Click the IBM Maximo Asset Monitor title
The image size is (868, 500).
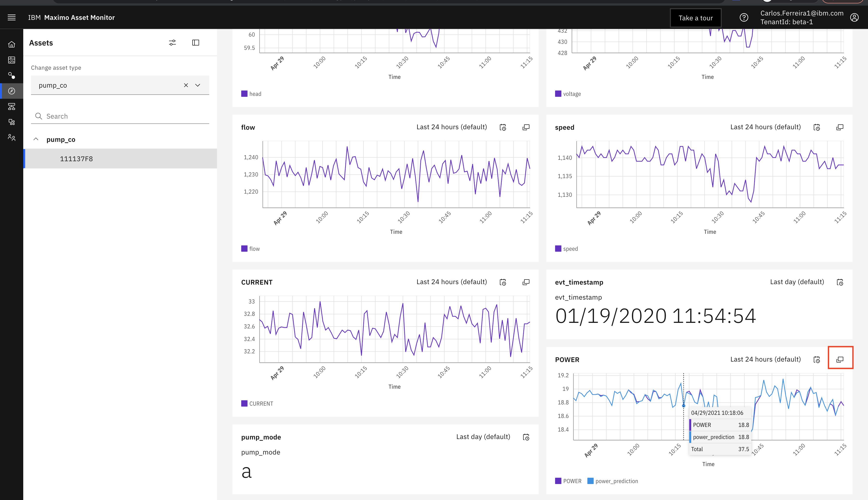71,17
